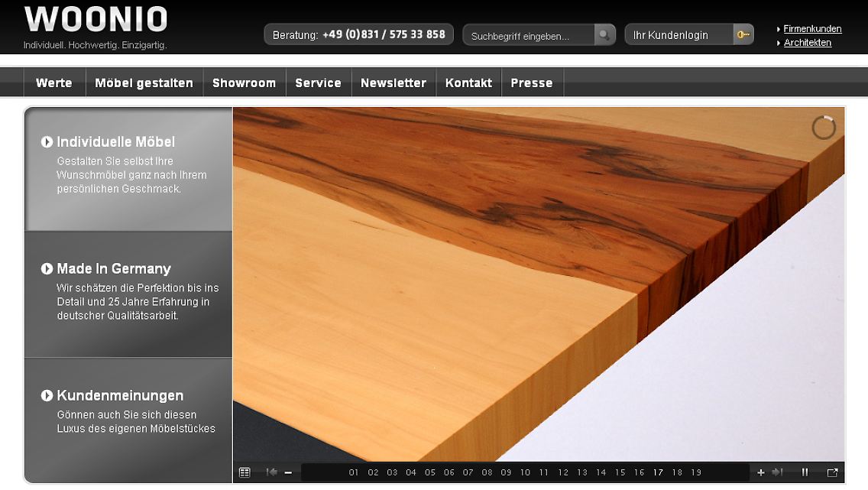
Task: Click the golden key login icon
Action: [743, 35]
